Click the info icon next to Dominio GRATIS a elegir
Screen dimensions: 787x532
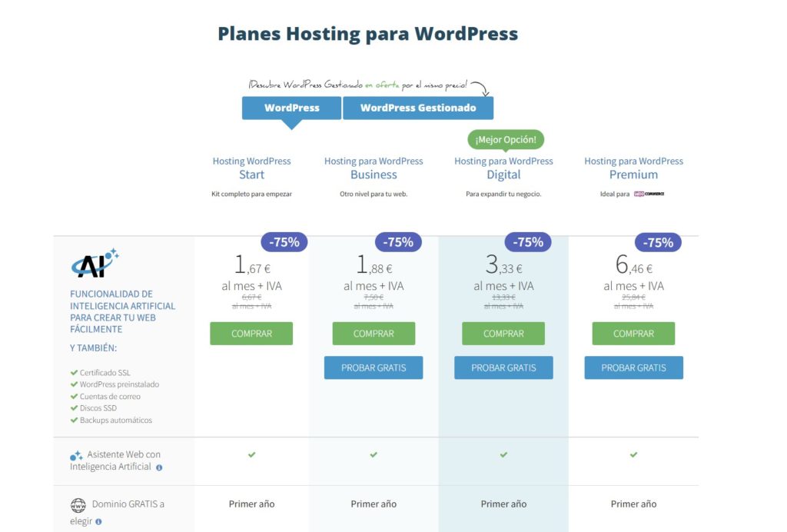(x=98, y=522)
